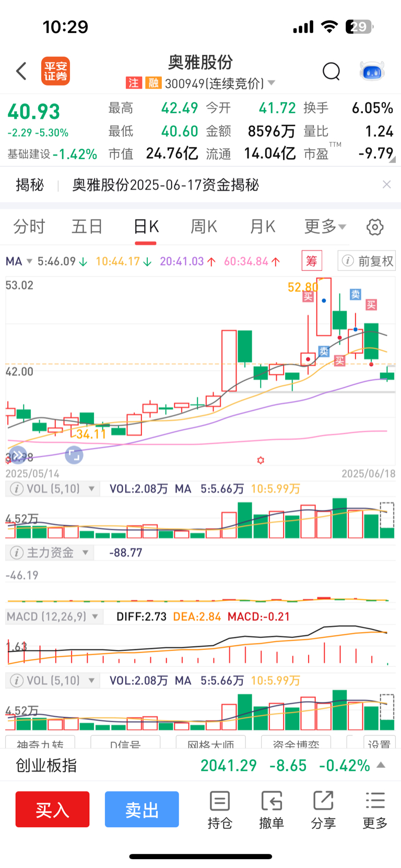This screenshot has height=868, width=401.
Task: Tap the 52.80 high price label on chart
Action: (x=303, y=287)
